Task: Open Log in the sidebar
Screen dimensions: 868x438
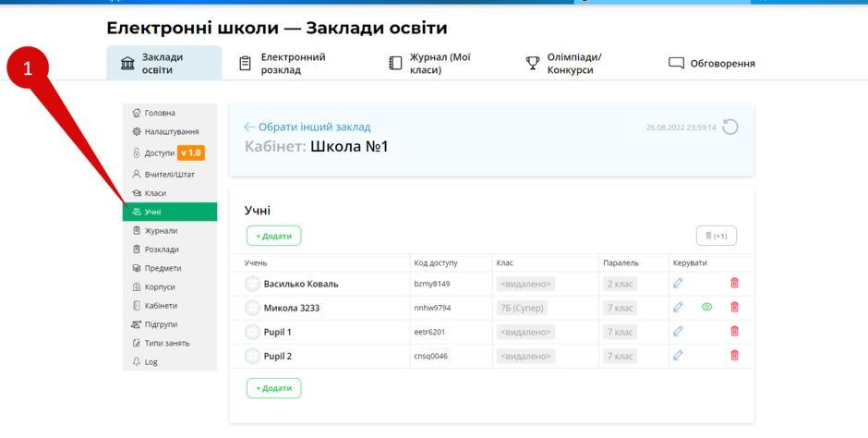Action: [169, 361]
